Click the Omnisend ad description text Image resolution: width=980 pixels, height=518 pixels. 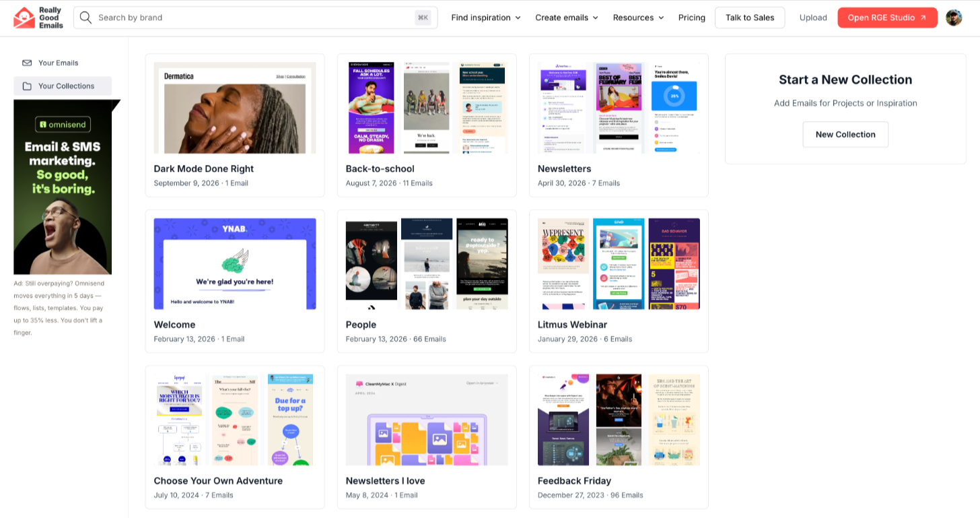59,308
